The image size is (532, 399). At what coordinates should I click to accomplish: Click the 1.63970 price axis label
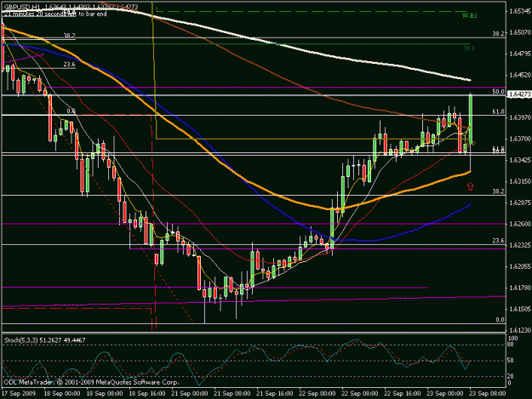(519, 117)
